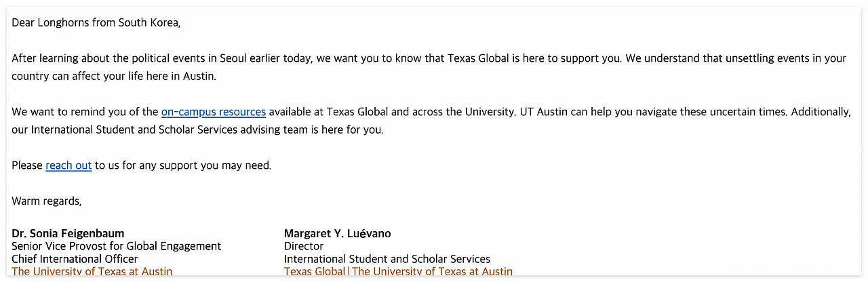This screenshot has height=282, width=868.
Task: Click the greeting Dear Longhorns from South Korea
Action: click(x=96, y=23)
